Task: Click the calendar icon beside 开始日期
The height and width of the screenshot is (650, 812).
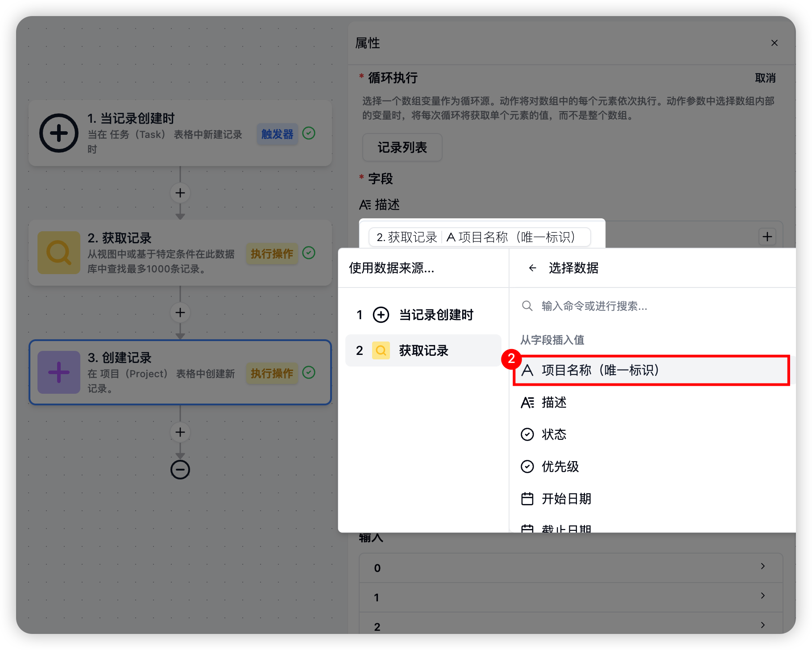Action: 527,499
